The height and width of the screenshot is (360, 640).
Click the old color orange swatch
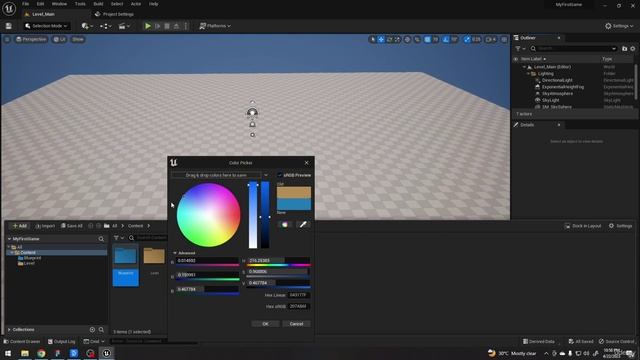(294, 193)
